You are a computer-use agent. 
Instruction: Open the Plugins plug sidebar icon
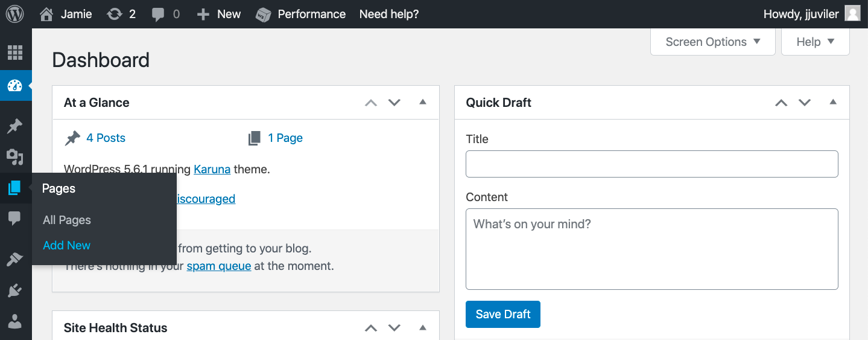(x=15, y=291)
